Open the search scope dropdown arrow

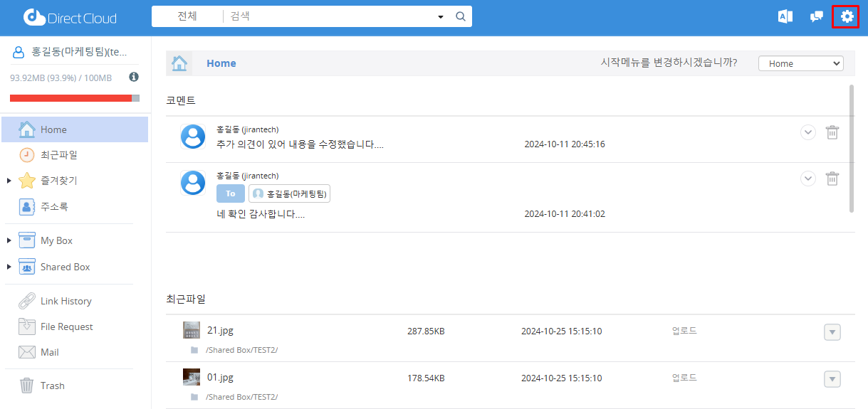coord(441,16)
